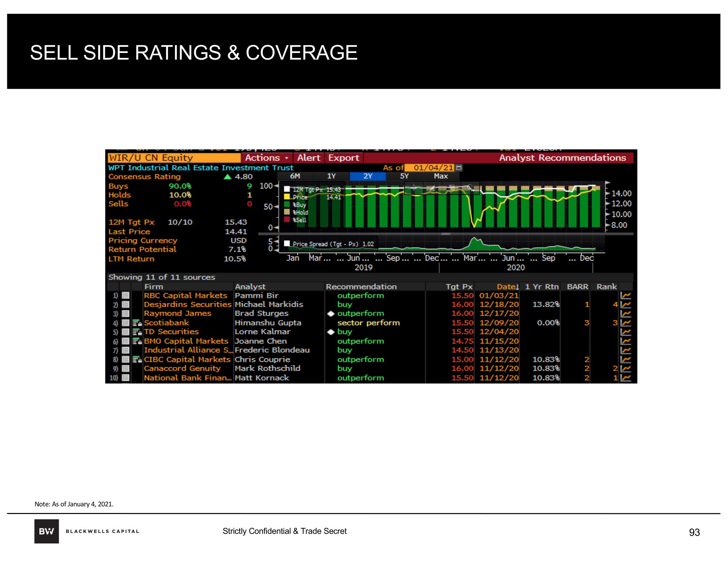
Task: Select the Max chart range tab
Action: click(x=441, y=176)
